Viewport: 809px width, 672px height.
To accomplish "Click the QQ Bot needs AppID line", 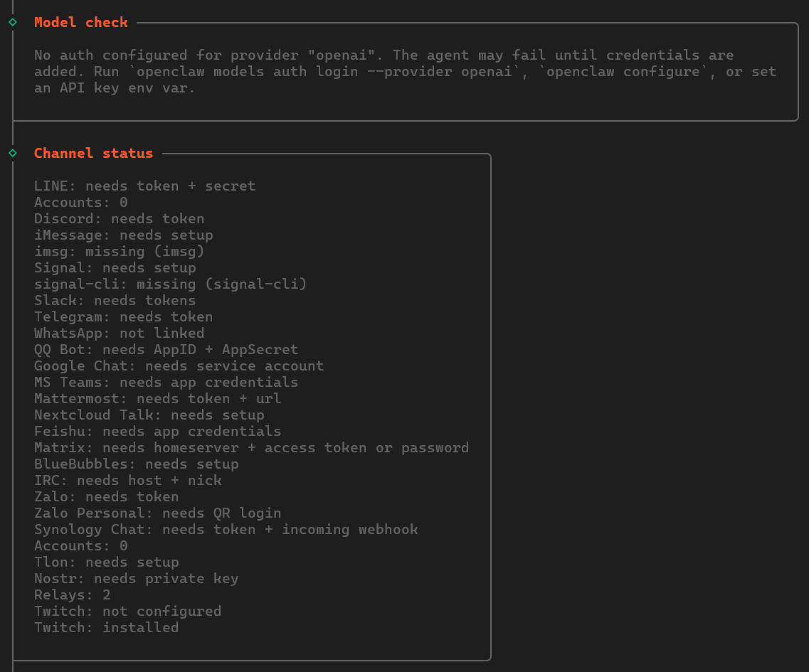I will (x=166, y=350).
